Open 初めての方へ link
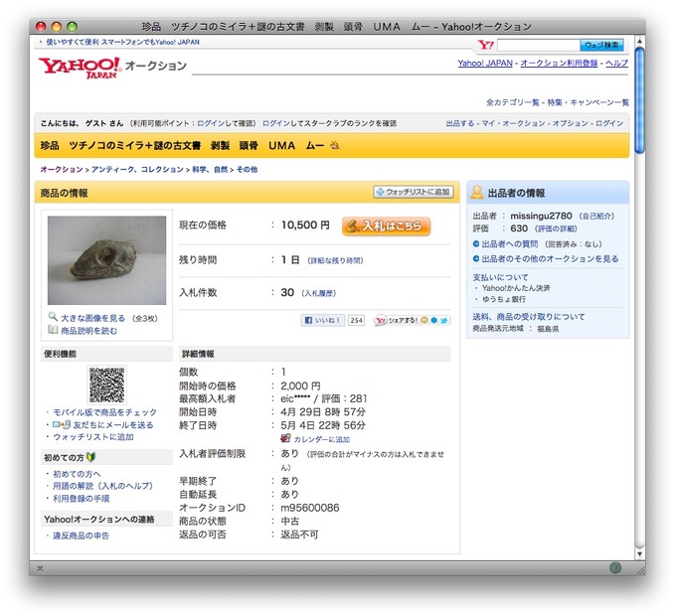Viewport: 675px width, 616px height. pos(77,474)
